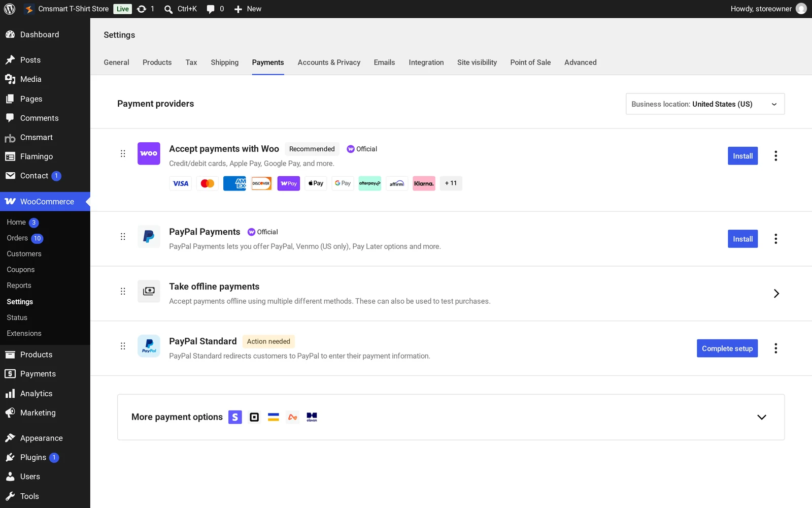Click the Discover card icon
Screen dimensions: 812x508
point(261,183)
